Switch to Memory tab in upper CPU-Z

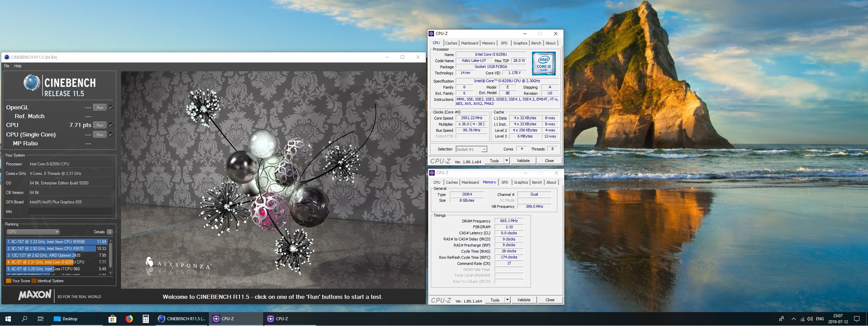point(489,43)
